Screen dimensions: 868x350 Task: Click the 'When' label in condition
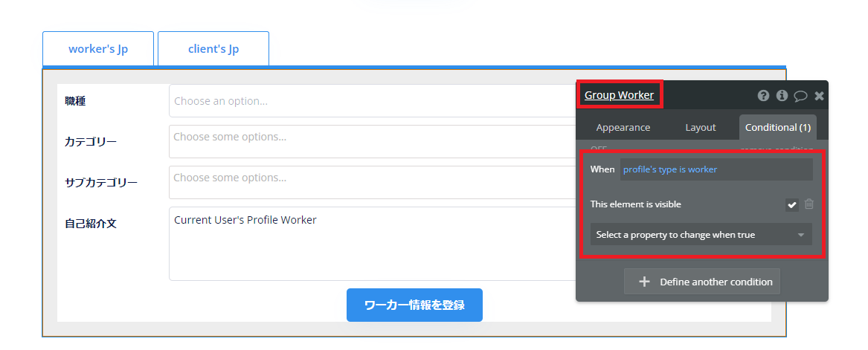coord(602,169)
